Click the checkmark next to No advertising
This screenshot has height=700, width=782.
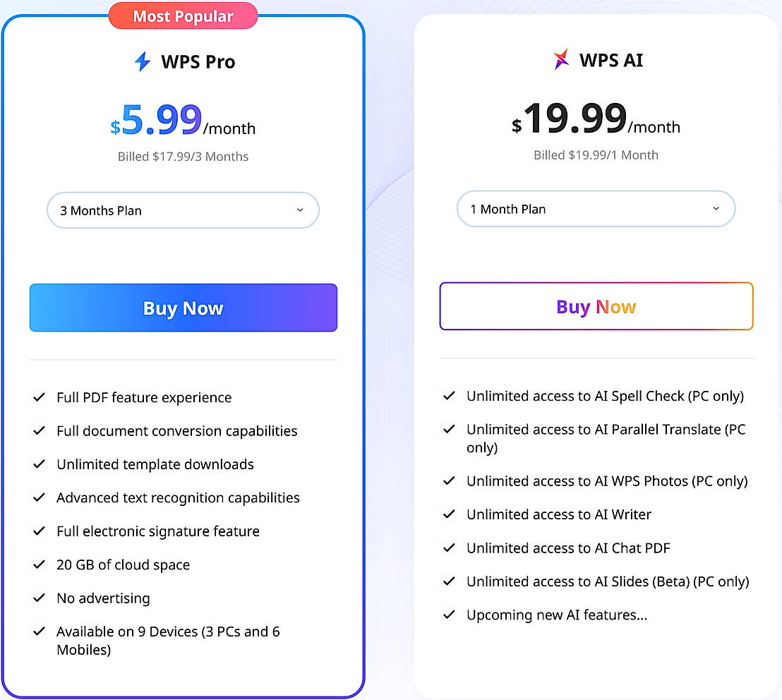coord(40,598)
